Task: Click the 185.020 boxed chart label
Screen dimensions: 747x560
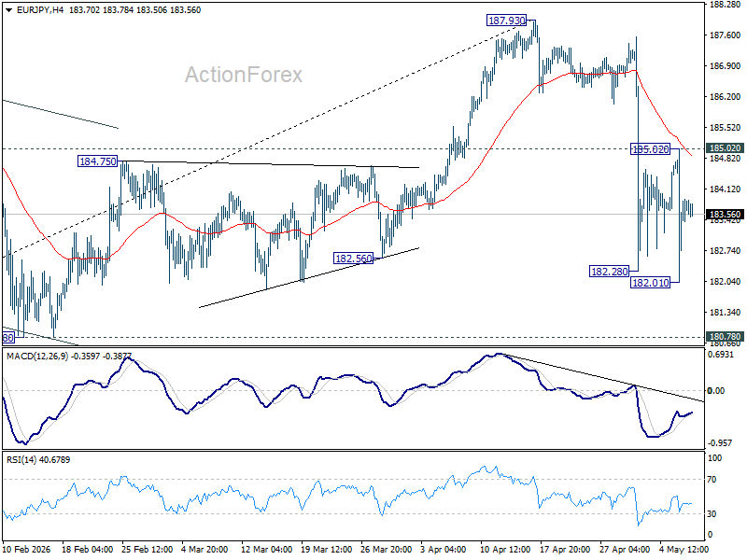Action: (x=650, y=149)
